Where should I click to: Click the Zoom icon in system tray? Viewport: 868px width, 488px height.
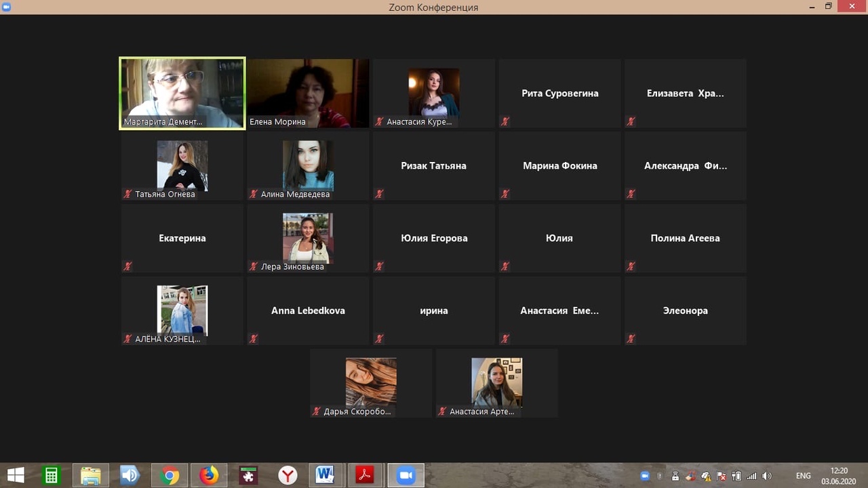coord(645,476)
